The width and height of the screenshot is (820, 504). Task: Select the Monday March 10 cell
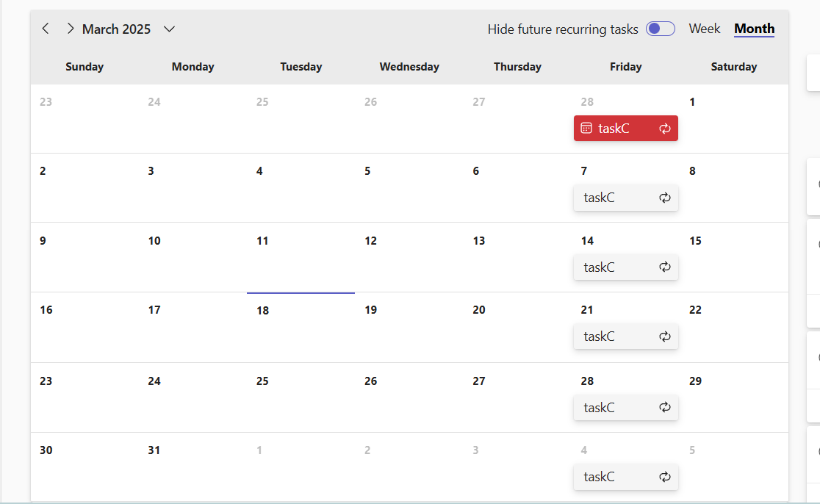pyautogui.click(x=193, y=257)
